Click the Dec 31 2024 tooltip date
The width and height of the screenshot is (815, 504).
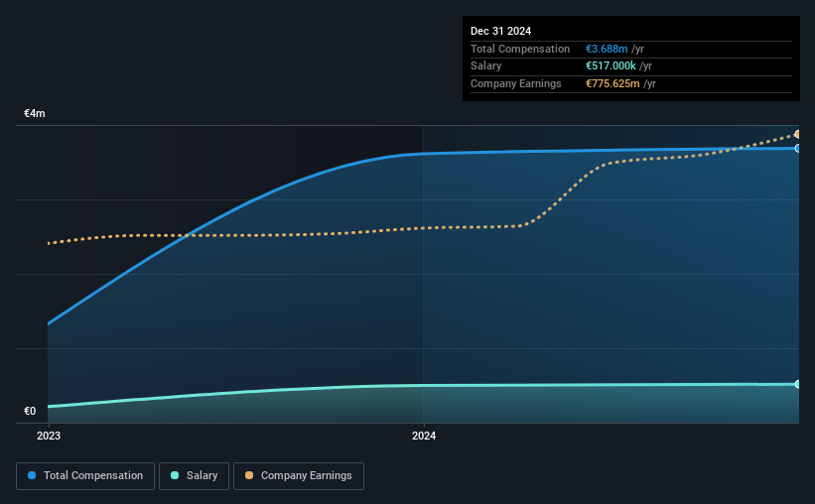tap(500, 31)
